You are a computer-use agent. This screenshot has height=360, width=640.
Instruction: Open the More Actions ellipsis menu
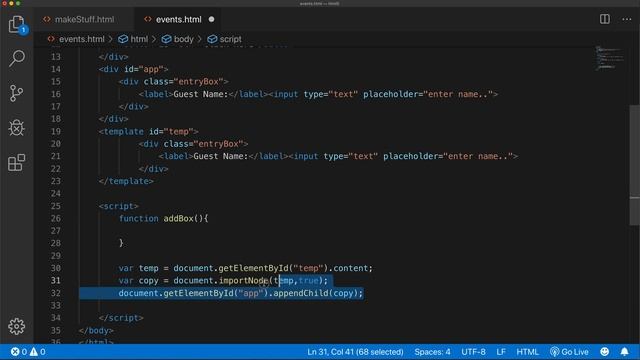click(x=627, y=19)
